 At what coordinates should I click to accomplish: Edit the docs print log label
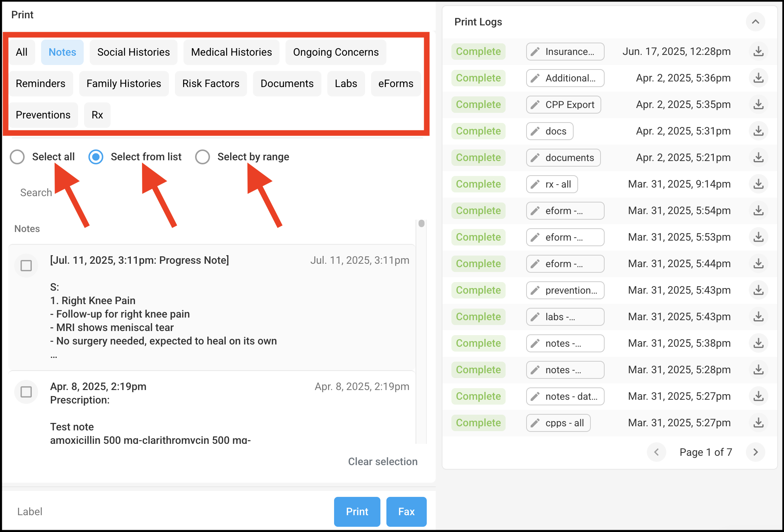[x=535, y=131]
